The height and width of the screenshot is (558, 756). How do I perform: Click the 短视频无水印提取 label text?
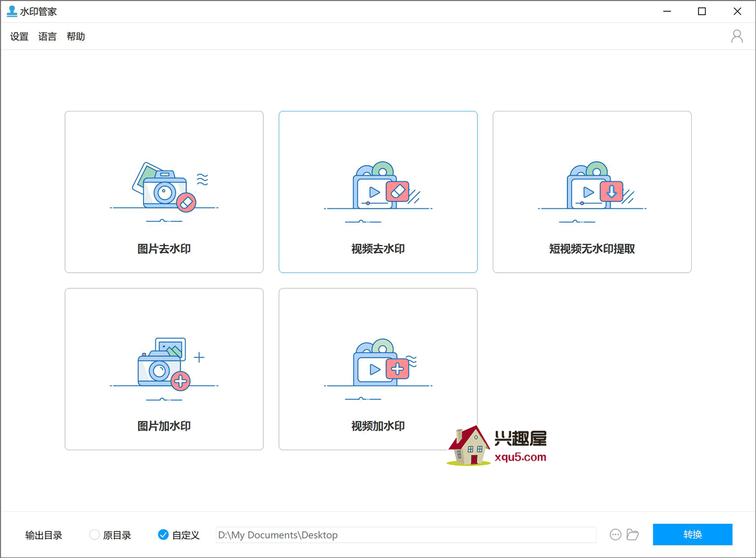coord(592,249)
